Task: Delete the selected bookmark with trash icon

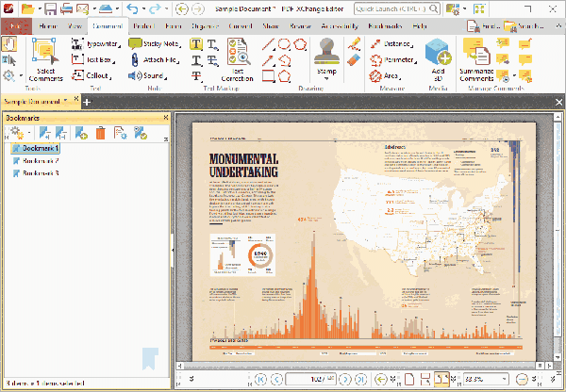Action: (x=101, y=134)
